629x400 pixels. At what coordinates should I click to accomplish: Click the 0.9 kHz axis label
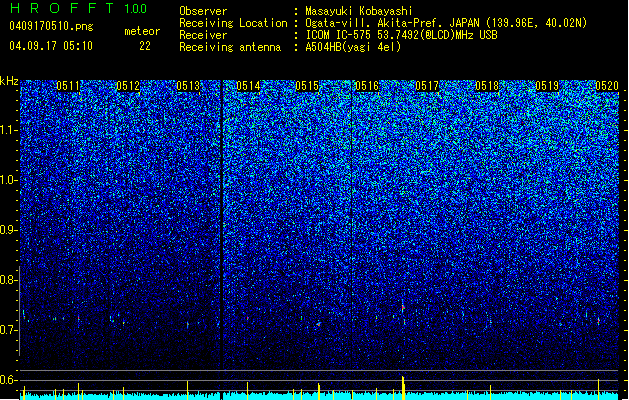point(9,230)
